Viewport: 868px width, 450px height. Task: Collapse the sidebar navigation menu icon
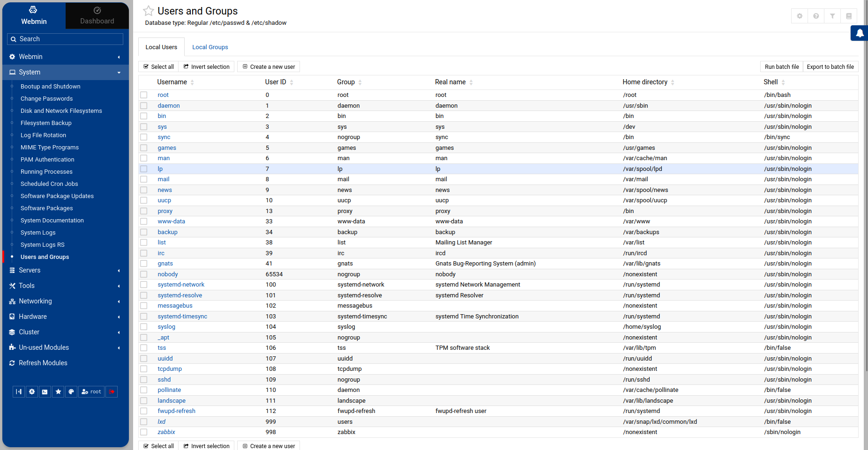(19, 392)
